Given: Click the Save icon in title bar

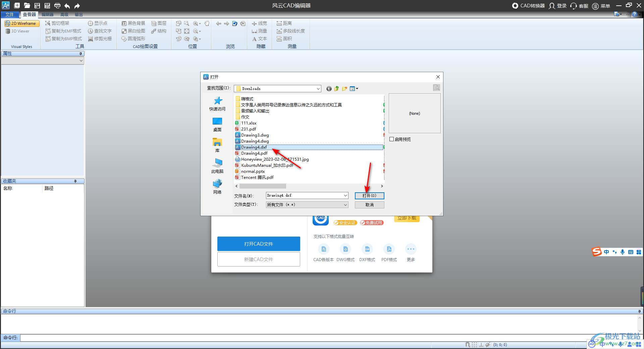Looking at the screenshot, I should pyautogui.click(x=37, y=5).
